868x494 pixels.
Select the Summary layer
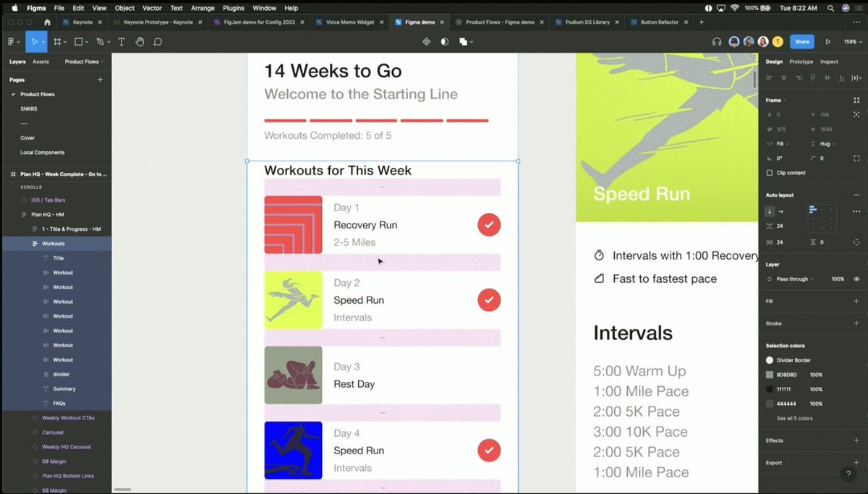(64, 388)
